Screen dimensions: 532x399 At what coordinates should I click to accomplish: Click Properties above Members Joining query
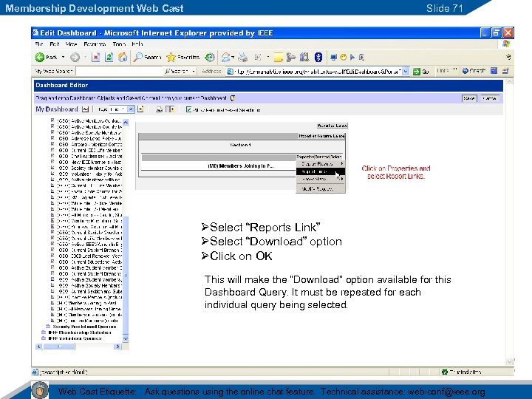(x=304, y=157)
